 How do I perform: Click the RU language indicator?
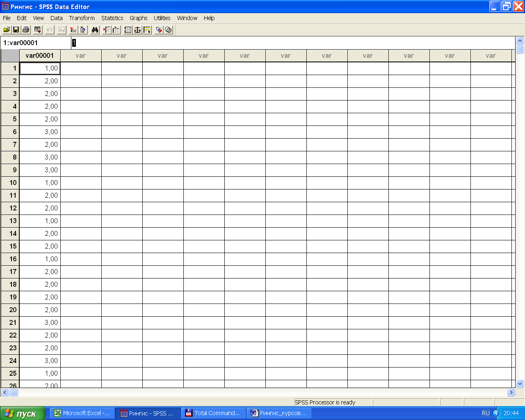click(486, 413)
